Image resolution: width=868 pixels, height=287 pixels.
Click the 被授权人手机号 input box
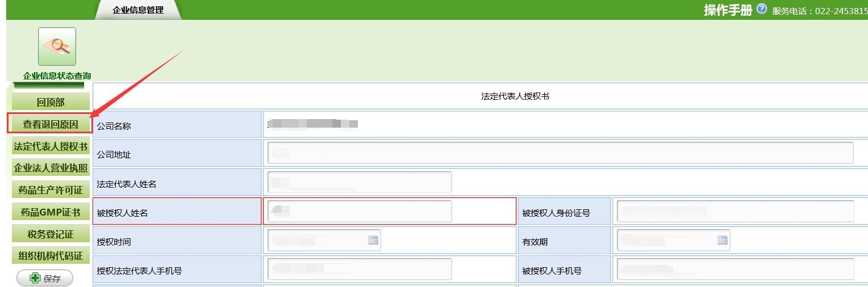735,269
